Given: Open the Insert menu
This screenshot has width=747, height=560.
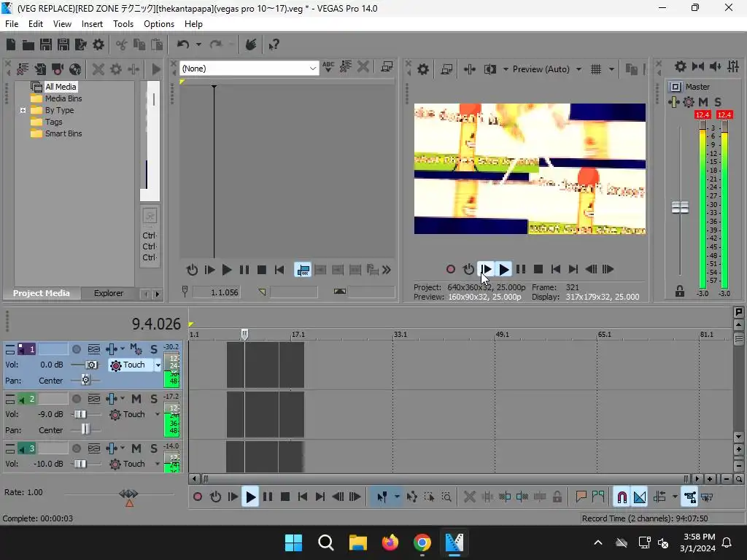Looking at the screenshot, I should point(92,24).
